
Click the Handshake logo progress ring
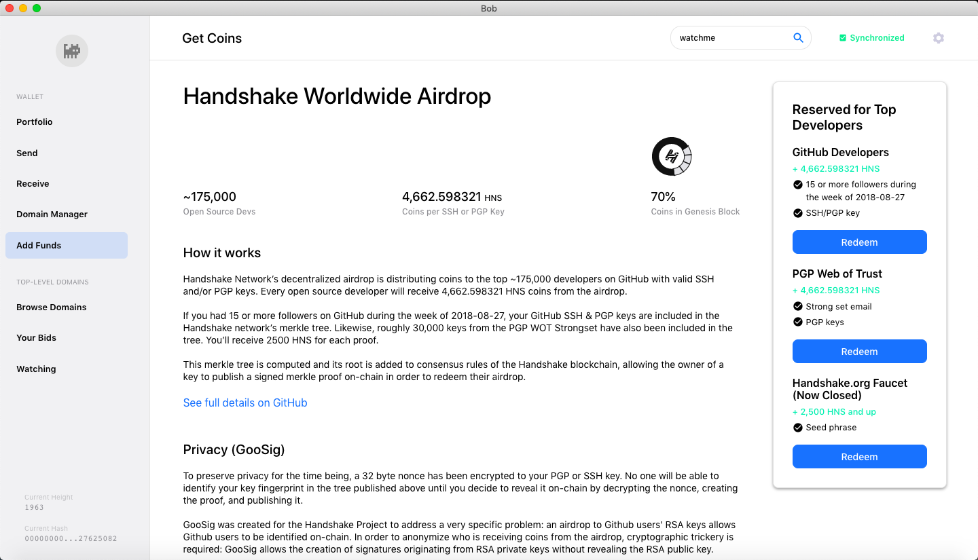[x=671, y=156]
